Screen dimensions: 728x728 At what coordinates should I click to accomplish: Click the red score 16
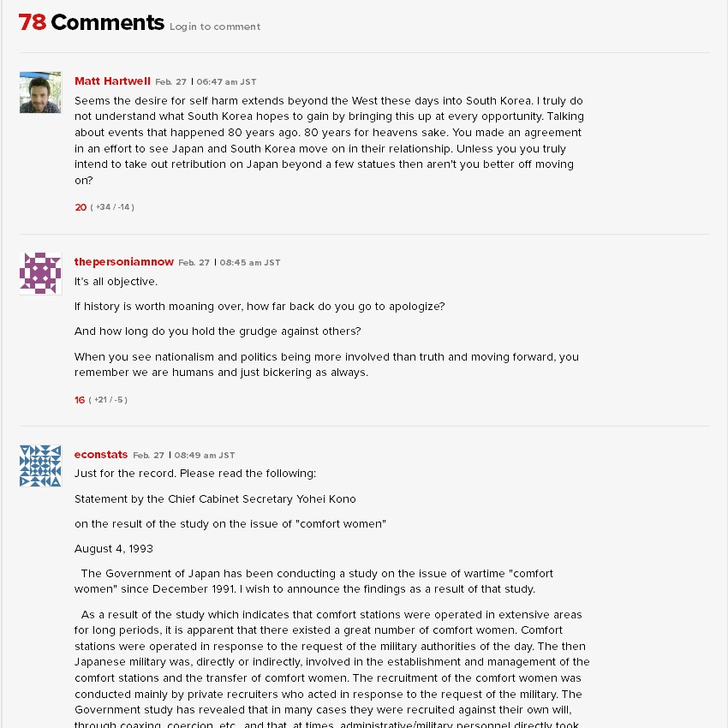pos(80,400)
